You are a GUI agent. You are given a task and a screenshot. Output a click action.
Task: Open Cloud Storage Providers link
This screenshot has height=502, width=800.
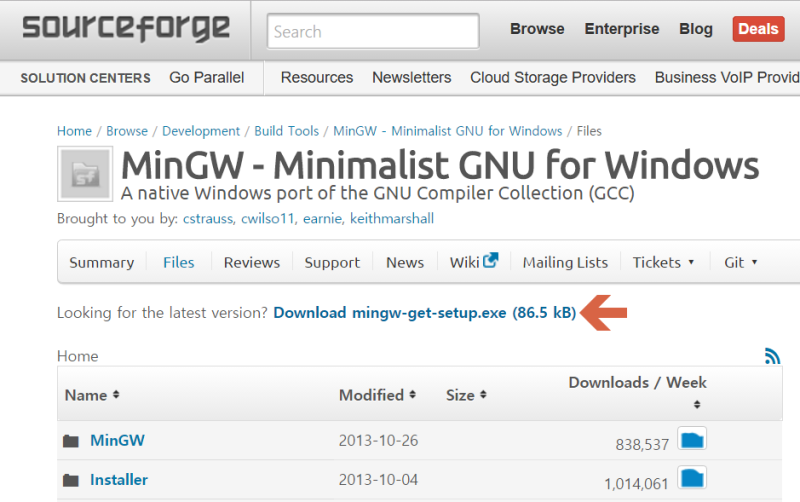[x=553, y=78]
